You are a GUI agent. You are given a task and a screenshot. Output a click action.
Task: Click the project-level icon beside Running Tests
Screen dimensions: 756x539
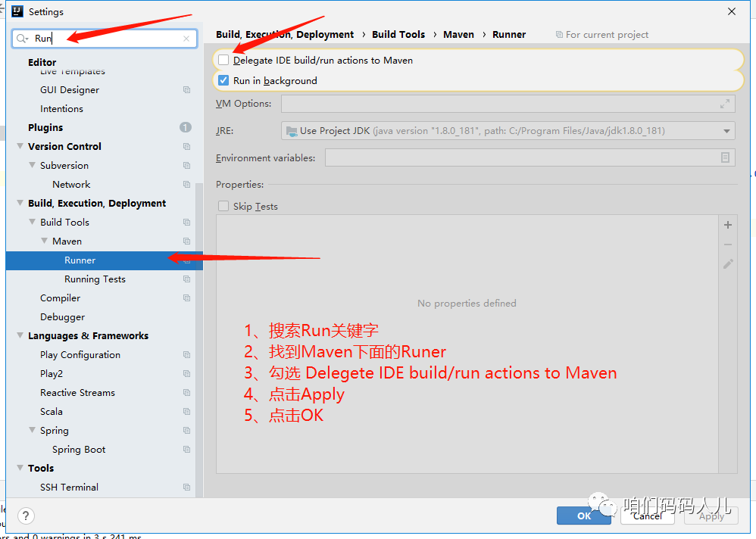tap(186, 279)
